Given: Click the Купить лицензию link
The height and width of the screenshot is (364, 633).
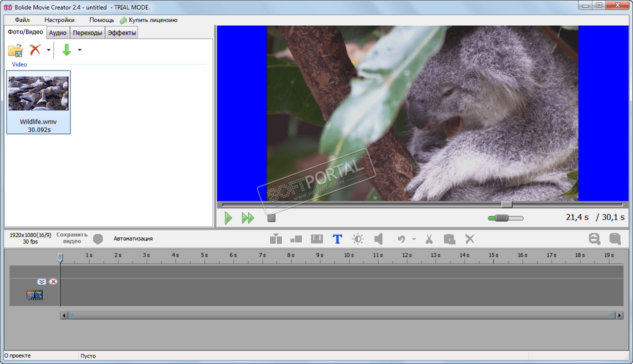Looking at the screenshot, I should tap(152, 20).
